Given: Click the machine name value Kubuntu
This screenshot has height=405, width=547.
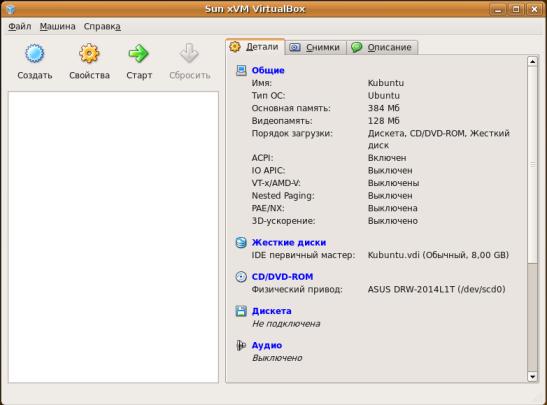Looking at the screenshot, I should click(386, 83).
